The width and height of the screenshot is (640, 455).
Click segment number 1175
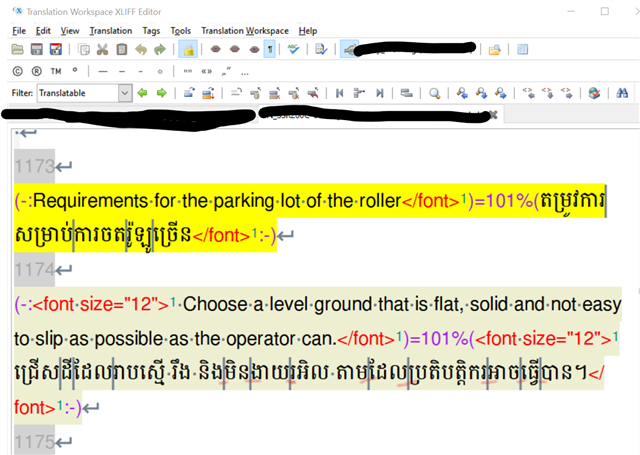pos(35,442)
